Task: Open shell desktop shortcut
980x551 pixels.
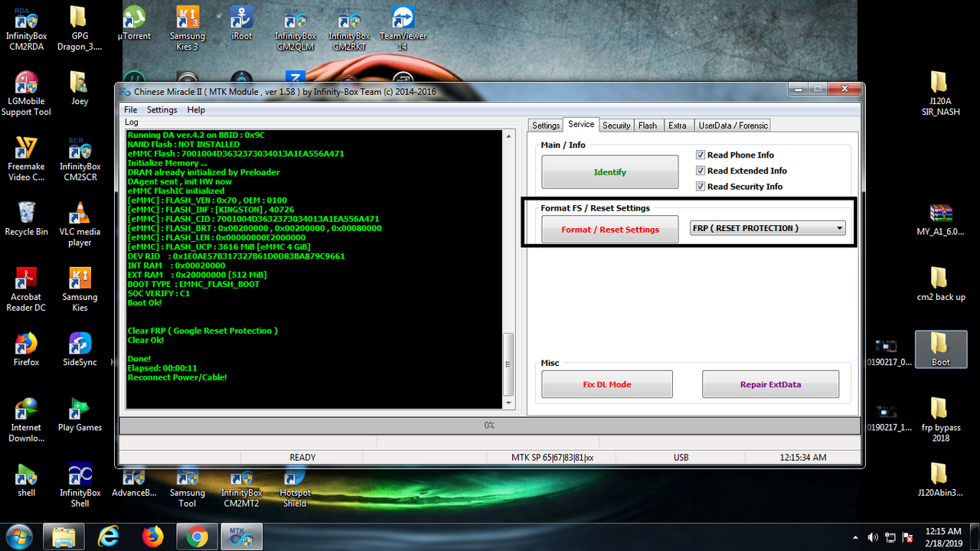Action: click(26, 479)
